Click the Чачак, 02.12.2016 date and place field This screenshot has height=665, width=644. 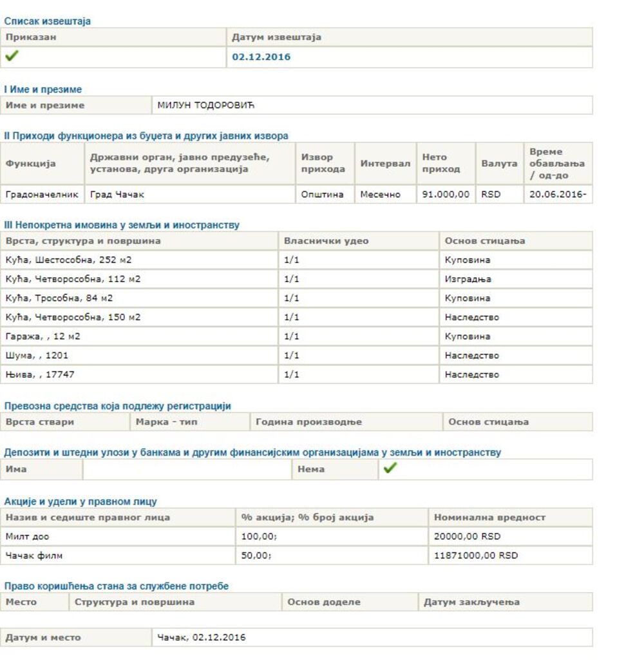(202, 637)
